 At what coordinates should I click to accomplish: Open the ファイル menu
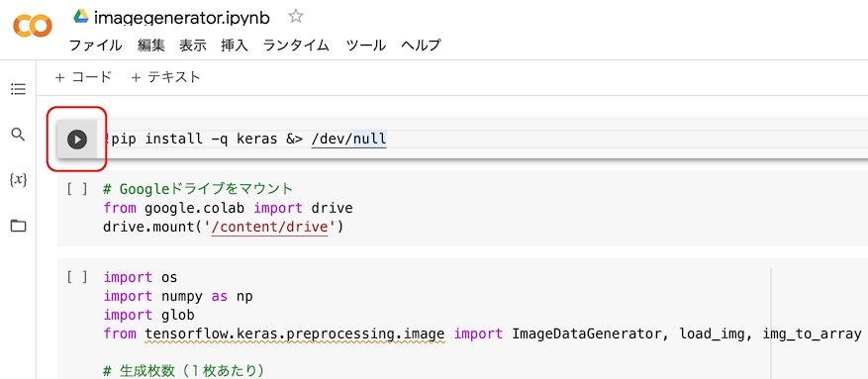click(x=95, y=46)
